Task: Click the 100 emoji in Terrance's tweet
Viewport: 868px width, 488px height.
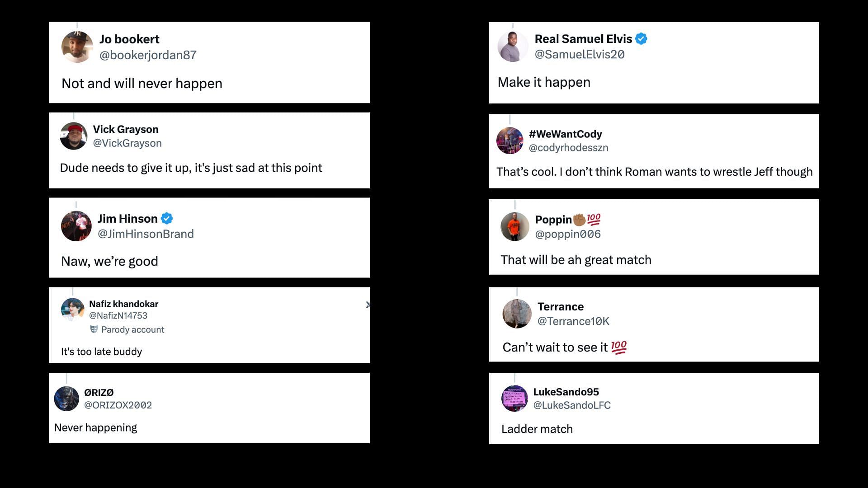Action: point(619,347)
